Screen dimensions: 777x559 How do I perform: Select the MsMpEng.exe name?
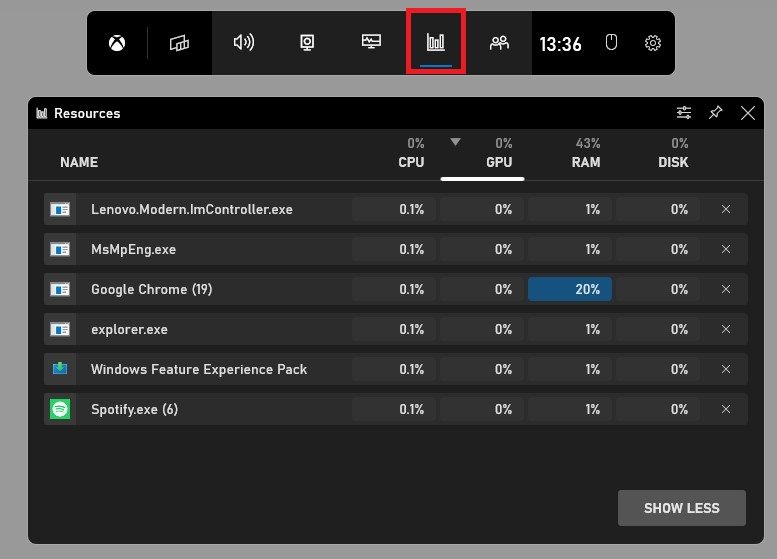tap(133, 249)
